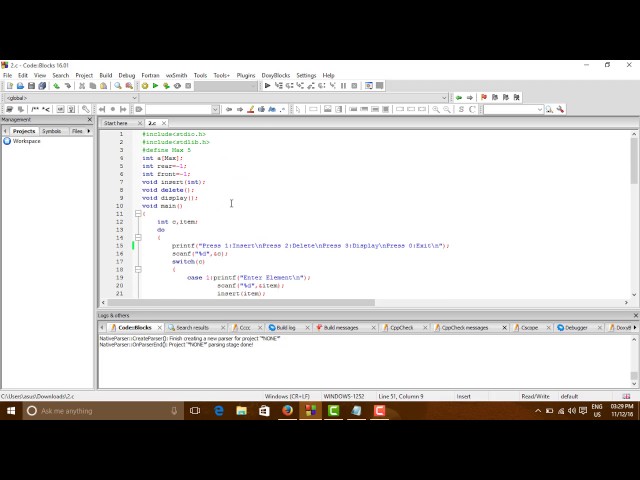Click the Zoom out icon in the toolbar

(447, 109)
